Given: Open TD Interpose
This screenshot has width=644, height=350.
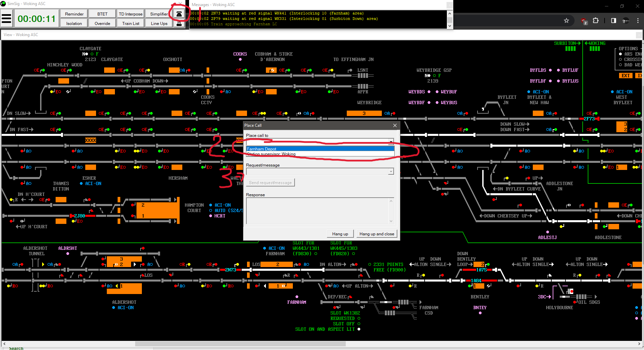Looking at the screenshot, I should coord(131,14).
